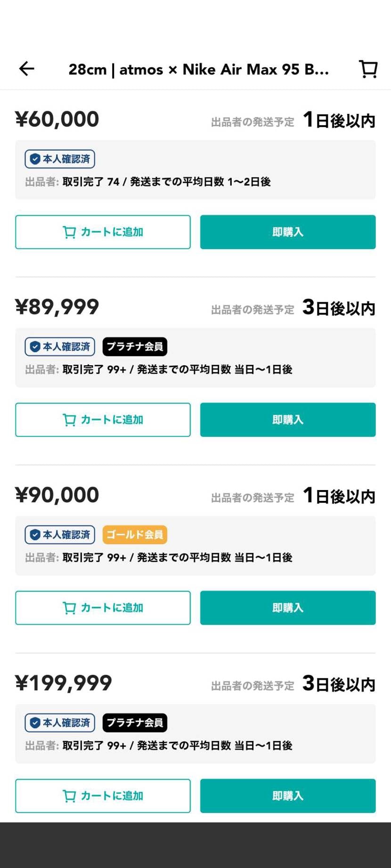
Task: Select the ¥90,000 price text
Action: click(x=57, y=495)
